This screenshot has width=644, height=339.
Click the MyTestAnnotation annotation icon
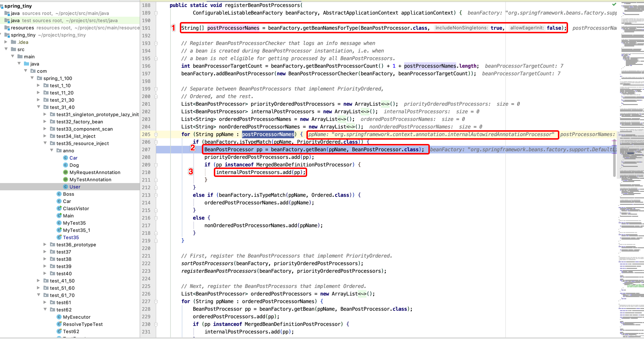tap(65, 179)
